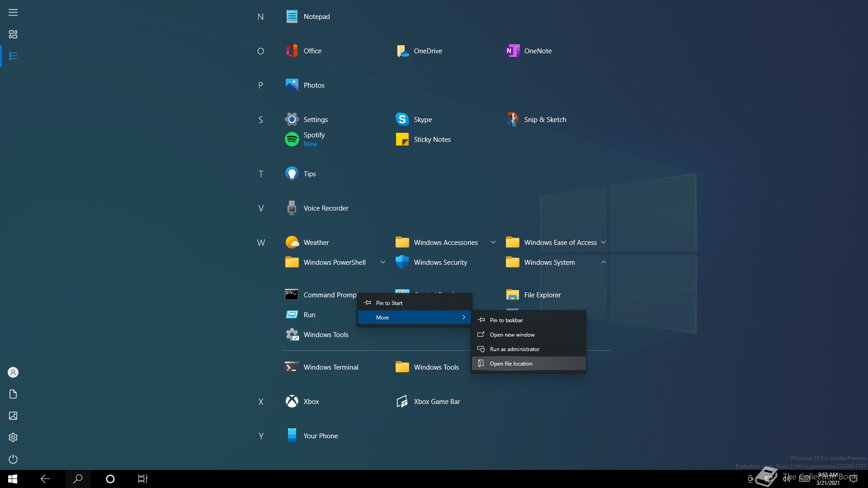This screenshot has width=868, height=488.
Task: Open OneDrive
Action: (x=419, y=51)
